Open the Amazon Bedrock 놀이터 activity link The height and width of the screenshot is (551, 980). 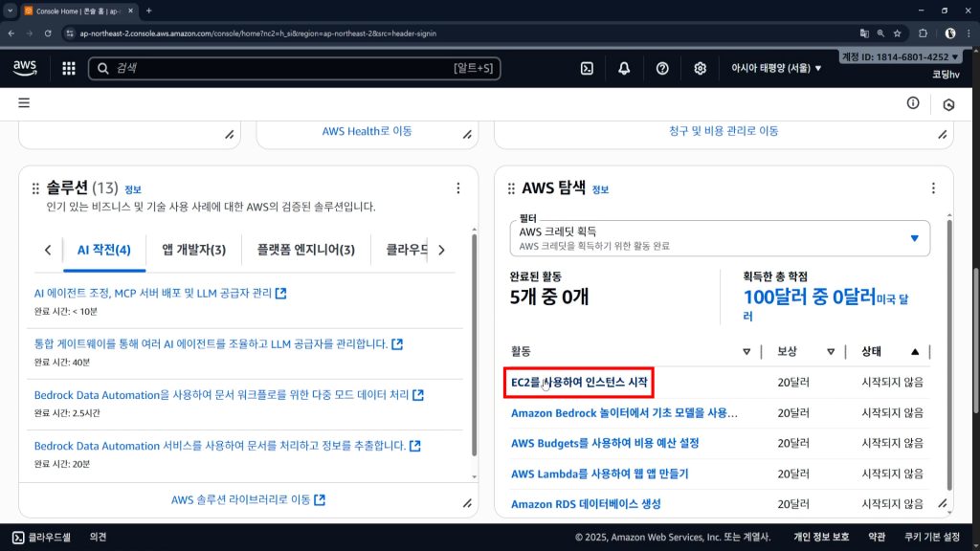pyautogui.click(x=624, y=412)
